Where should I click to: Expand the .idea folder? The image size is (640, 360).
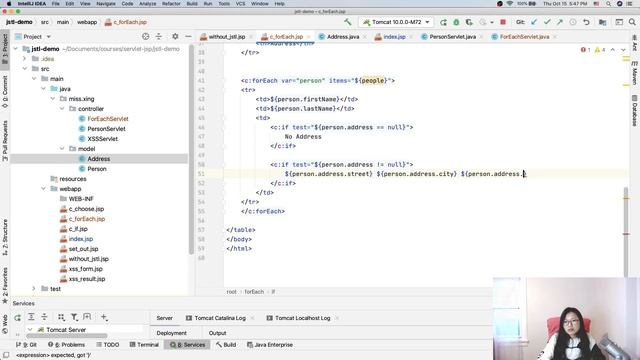tap(24, 59)
